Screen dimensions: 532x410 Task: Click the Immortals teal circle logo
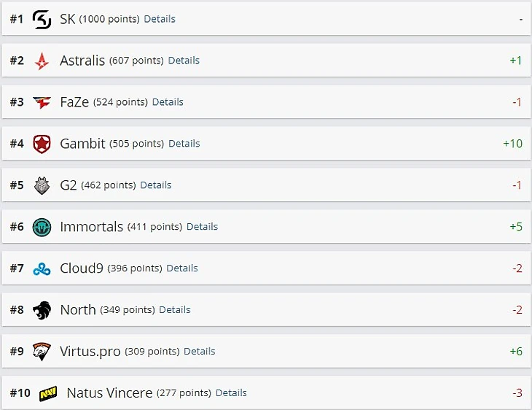pyautogui.click(x=42, y=227)
